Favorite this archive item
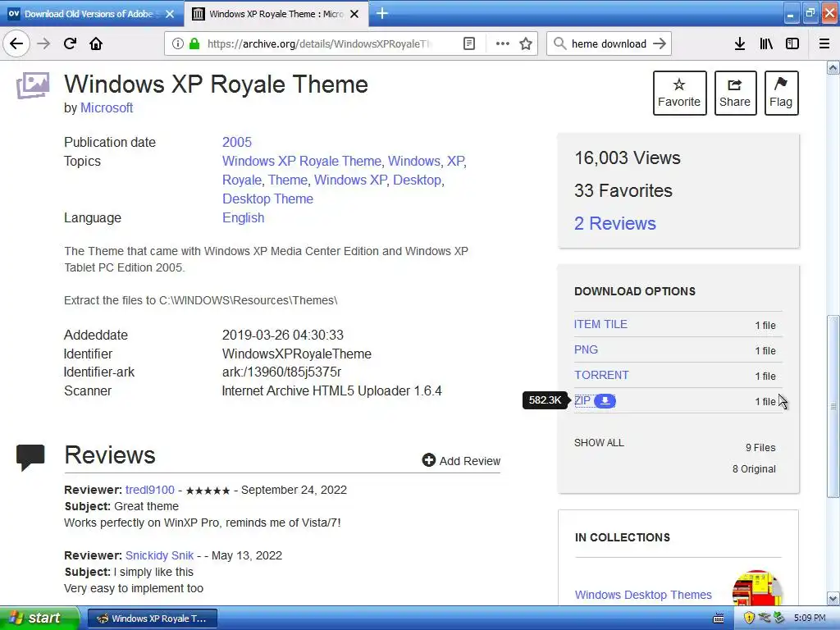The image size is (840, 630). point(679,93)
